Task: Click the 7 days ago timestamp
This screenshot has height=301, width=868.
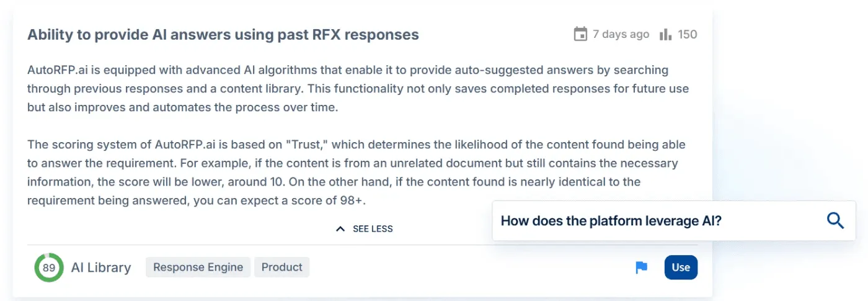Action: click(621, 34)
